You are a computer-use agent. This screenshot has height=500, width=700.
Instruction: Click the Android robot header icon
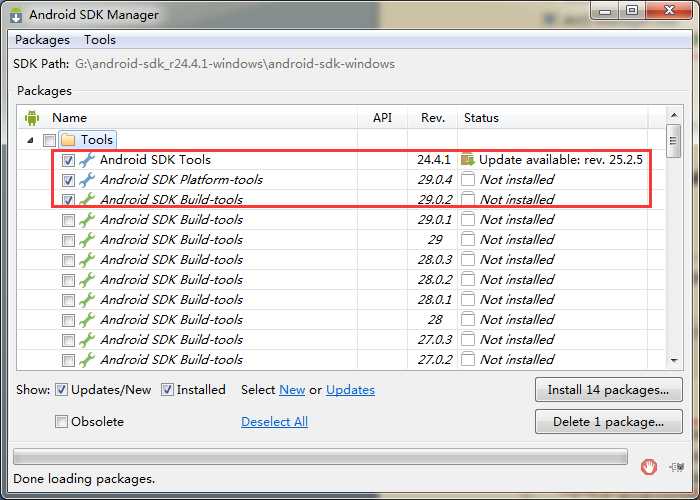pyautogui.click(x=32, y=118)
